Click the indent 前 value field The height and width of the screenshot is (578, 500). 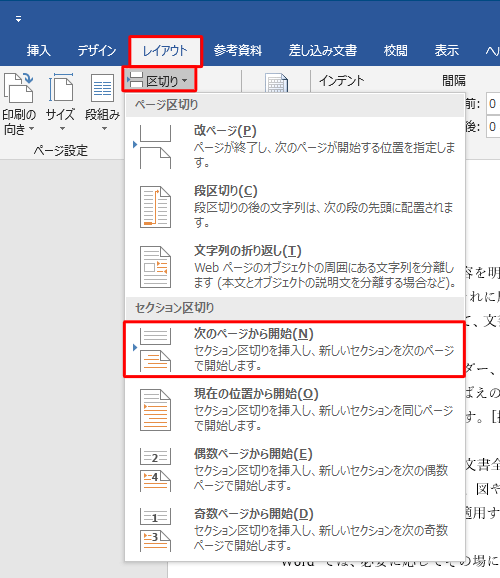pos(493,104)
